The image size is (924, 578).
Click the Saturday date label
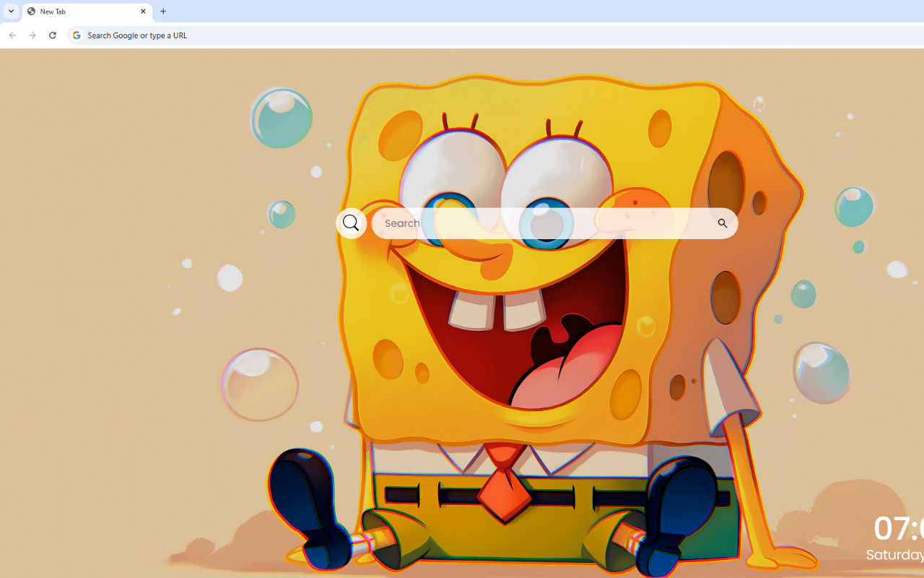[894, 555]
